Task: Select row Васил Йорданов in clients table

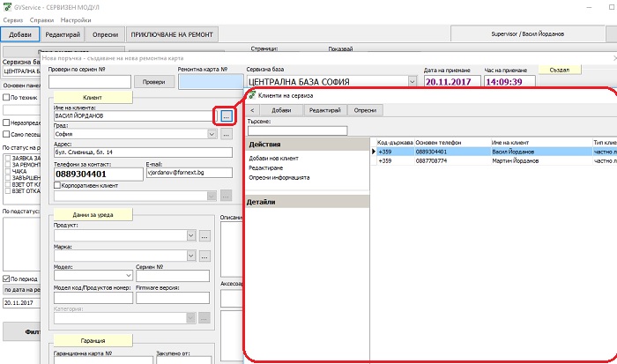Action: tap(494, 152)
